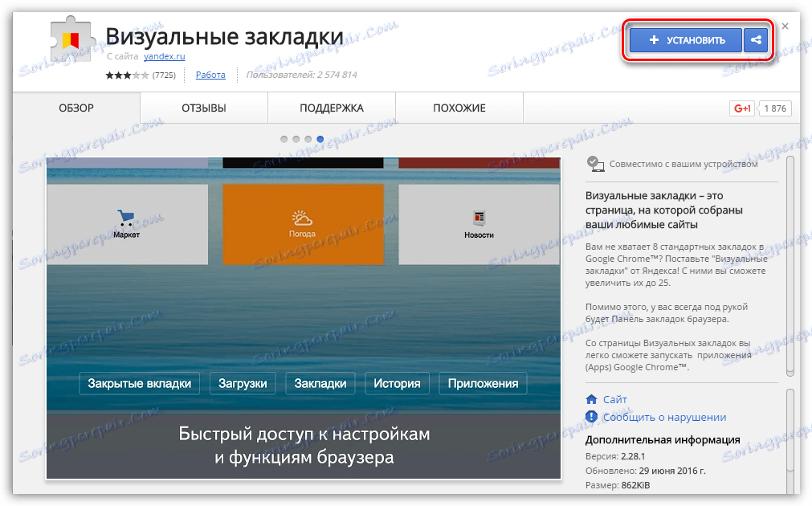Click the Пользователей: 2 574 814 text
This screenshot has height=506, width=812.
(x=301, y=75)
